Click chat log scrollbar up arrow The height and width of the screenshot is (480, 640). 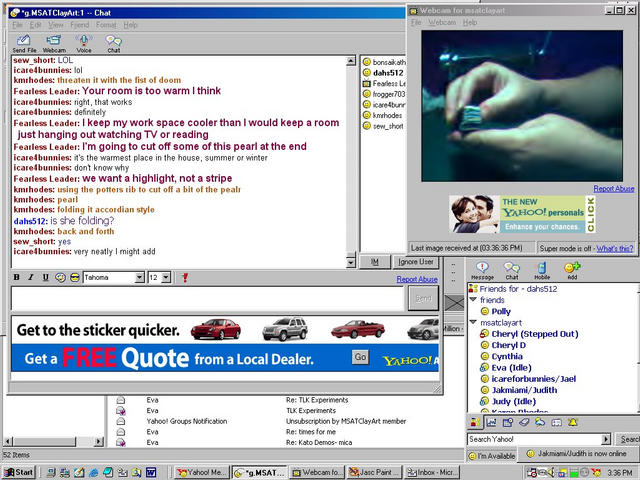351,61
